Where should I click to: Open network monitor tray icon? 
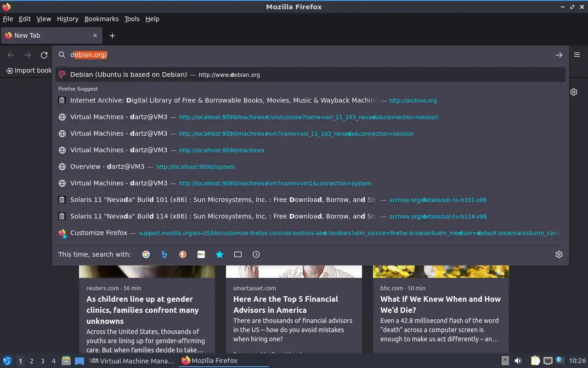coord(548,361)
